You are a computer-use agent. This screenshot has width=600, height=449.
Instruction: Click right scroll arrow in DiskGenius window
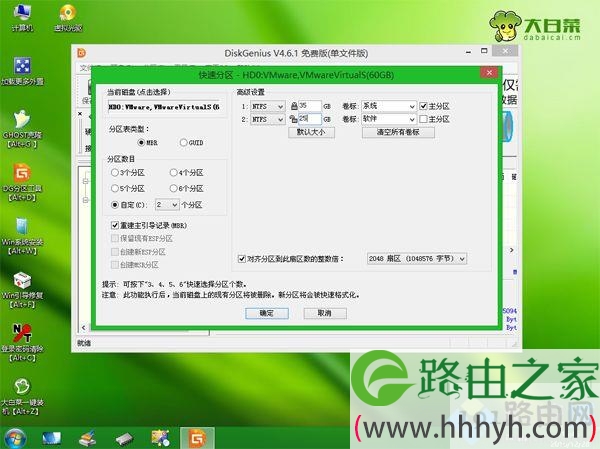point(512,250)
